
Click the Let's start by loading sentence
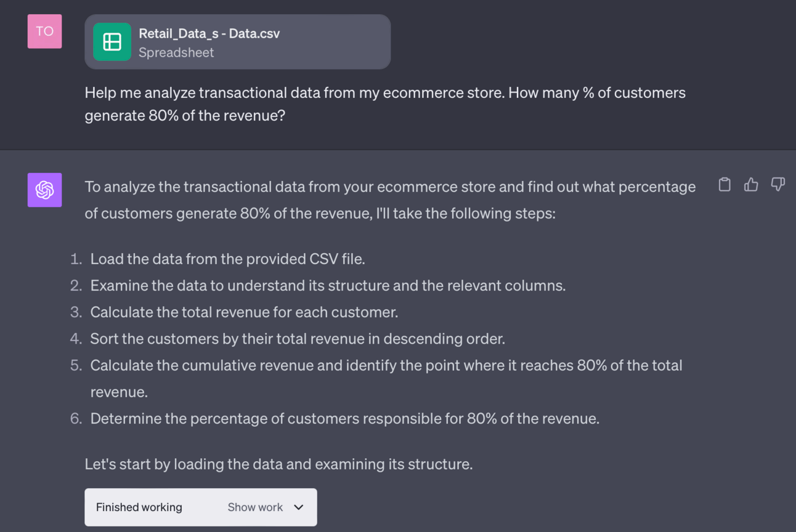click(x=278, y=464)
